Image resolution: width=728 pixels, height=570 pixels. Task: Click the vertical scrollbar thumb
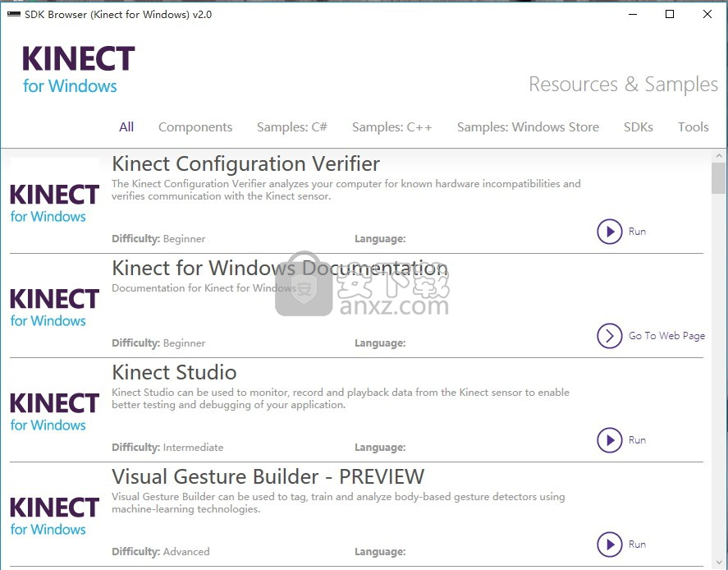pos(719,178)
